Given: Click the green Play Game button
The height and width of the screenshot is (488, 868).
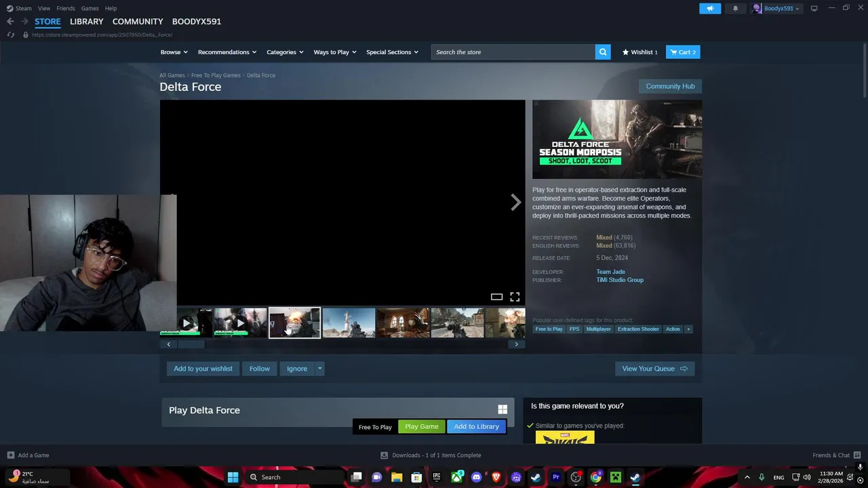Looking at the screenshot, I should 422,426.
